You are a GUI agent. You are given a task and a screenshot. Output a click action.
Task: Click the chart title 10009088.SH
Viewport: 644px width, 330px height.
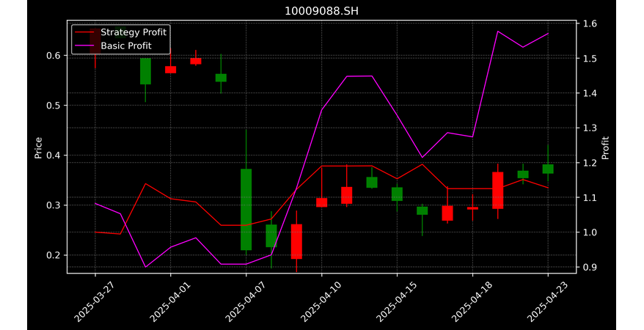coord(321,11)
